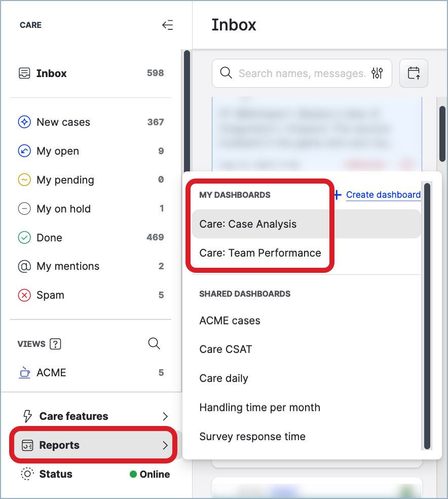The height and width of the screenshot is (499, 448).
Task: Search views with magnifier icon
Action: tap(154, 343)
